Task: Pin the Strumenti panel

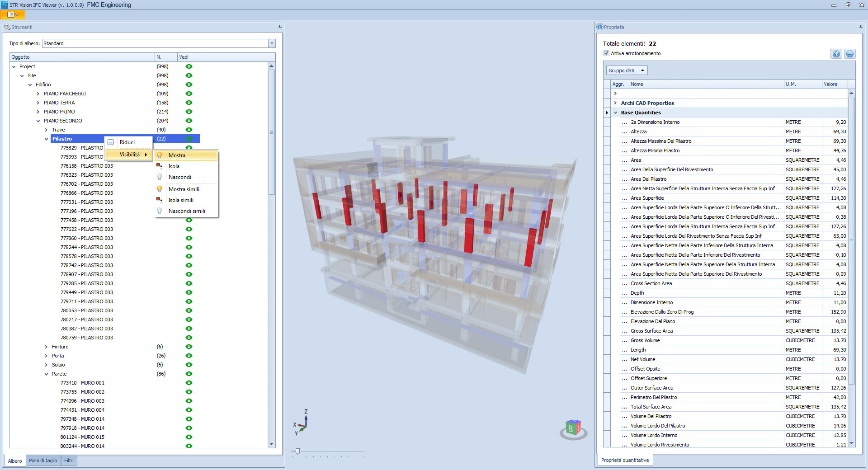Action: tap(280, 27)
